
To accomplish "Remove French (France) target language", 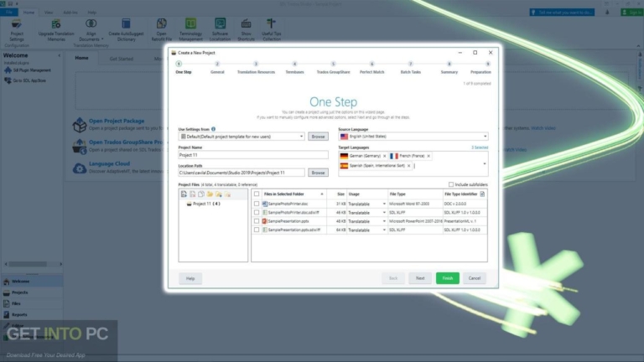I will (428, 156).
